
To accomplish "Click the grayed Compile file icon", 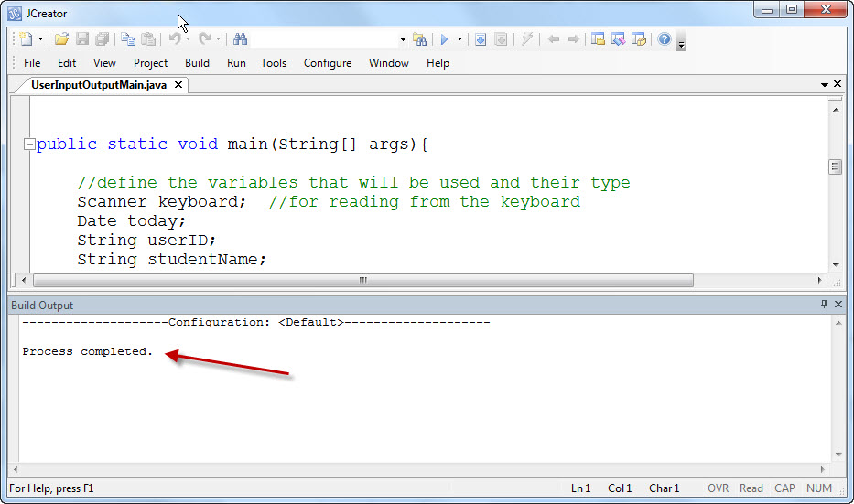I will coord(501,39).
